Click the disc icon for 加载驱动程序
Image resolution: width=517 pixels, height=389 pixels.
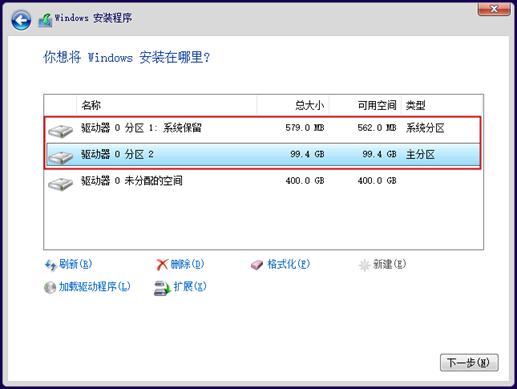click(50, 287)
